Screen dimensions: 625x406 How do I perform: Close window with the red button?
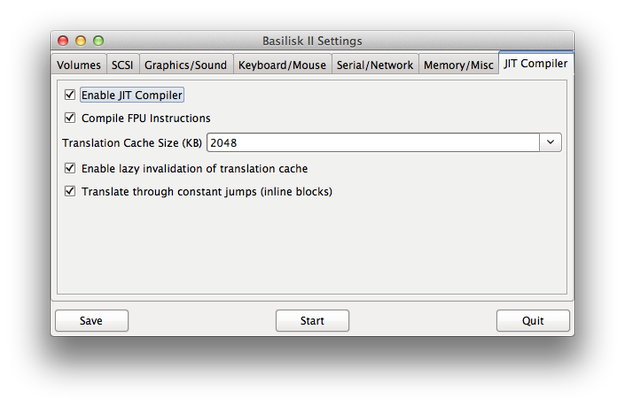click(x=63, y=41)
